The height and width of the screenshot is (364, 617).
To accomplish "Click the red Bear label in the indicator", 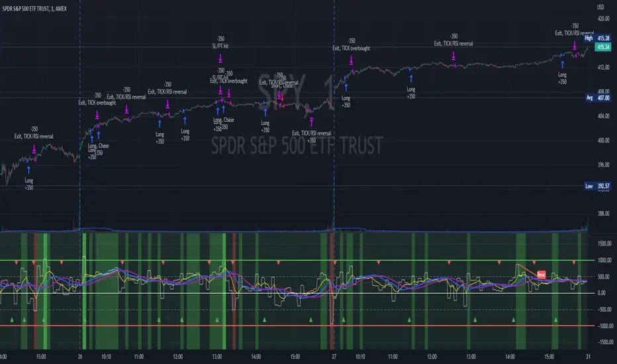I will pos(541,275).
